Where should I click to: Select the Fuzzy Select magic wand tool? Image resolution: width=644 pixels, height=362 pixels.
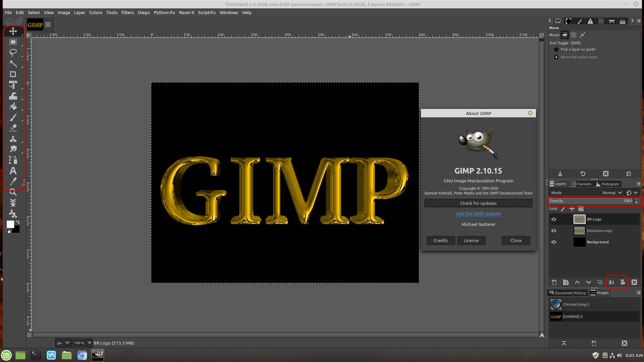(x=13, y=63)
